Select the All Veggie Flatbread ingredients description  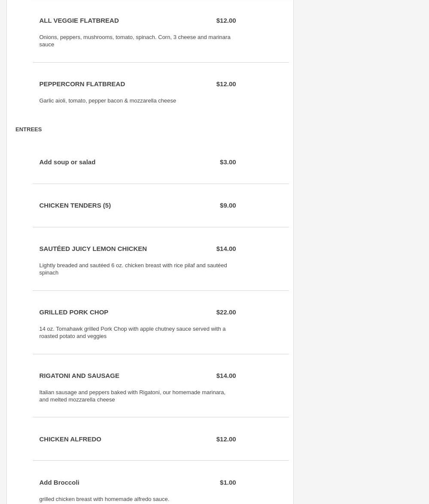pyautogui.click(x=134, y=41)
